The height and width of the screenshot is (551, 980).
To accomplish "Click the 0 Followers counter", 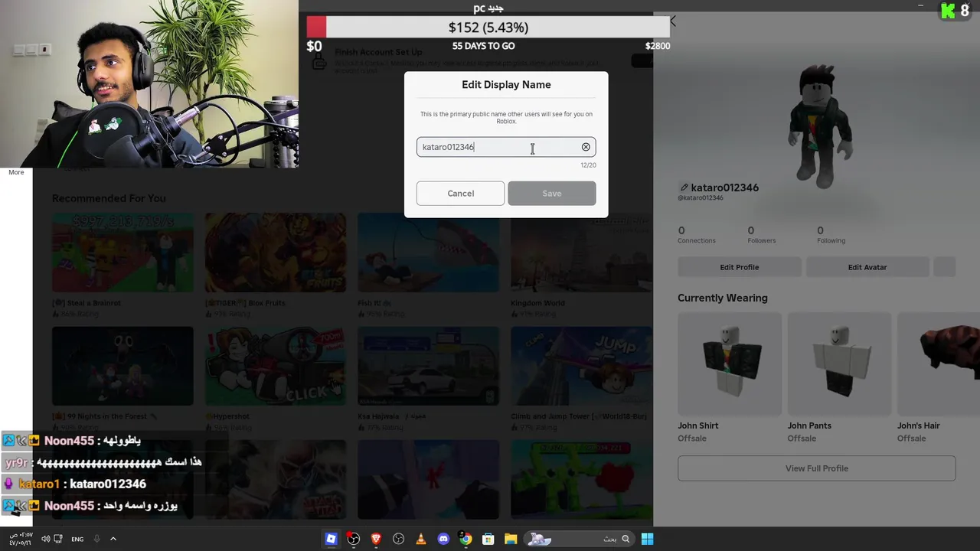I will click(x=761, y=235).
